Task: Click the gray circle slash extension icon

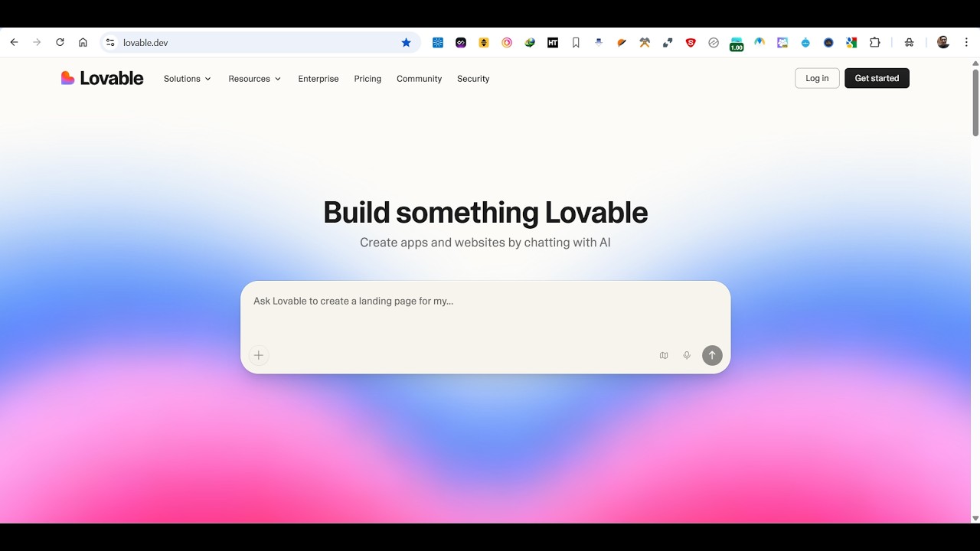Action: click(x=714, y=43)
